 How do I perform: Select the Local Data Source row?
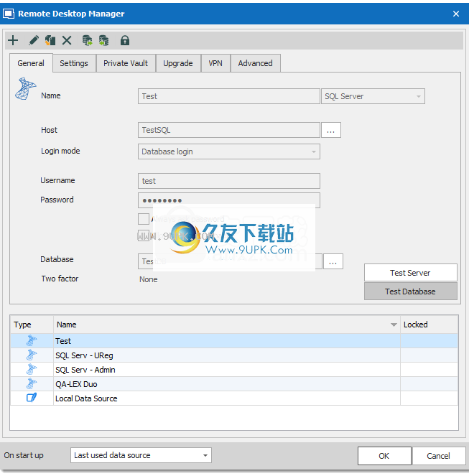pyautogui.click(x=234, y=398)
